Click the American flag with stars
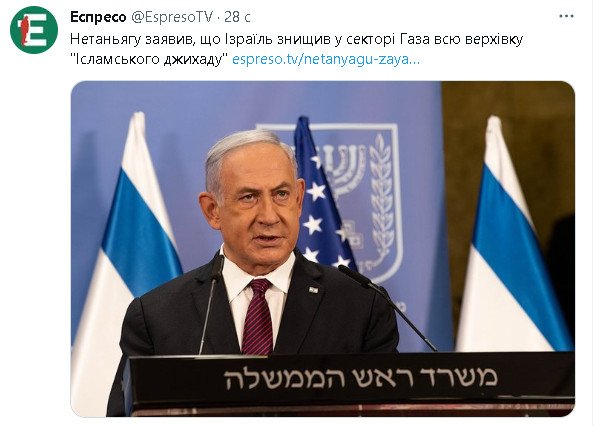605x426 pixels. click(x=321, y=197)
